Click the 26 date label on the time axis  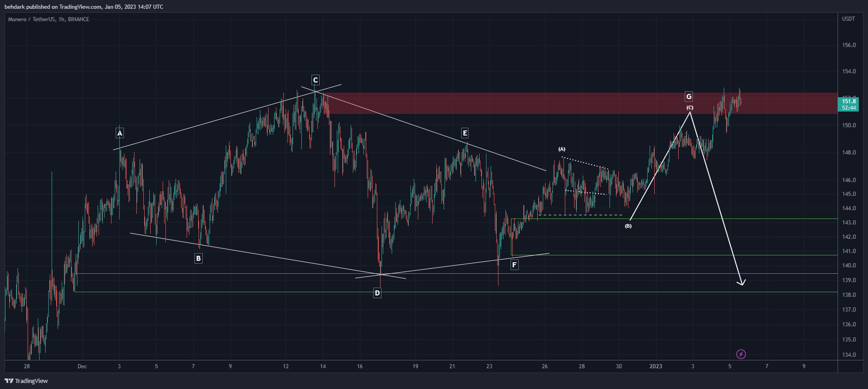545,366
